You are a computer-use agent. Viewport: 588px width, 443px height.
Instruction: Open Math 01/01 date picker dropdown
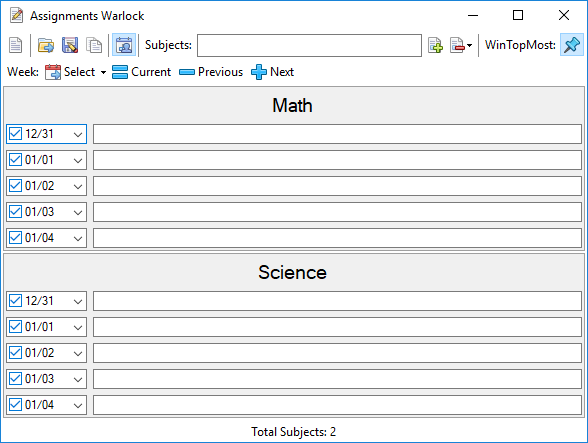(x=78, y=160)
